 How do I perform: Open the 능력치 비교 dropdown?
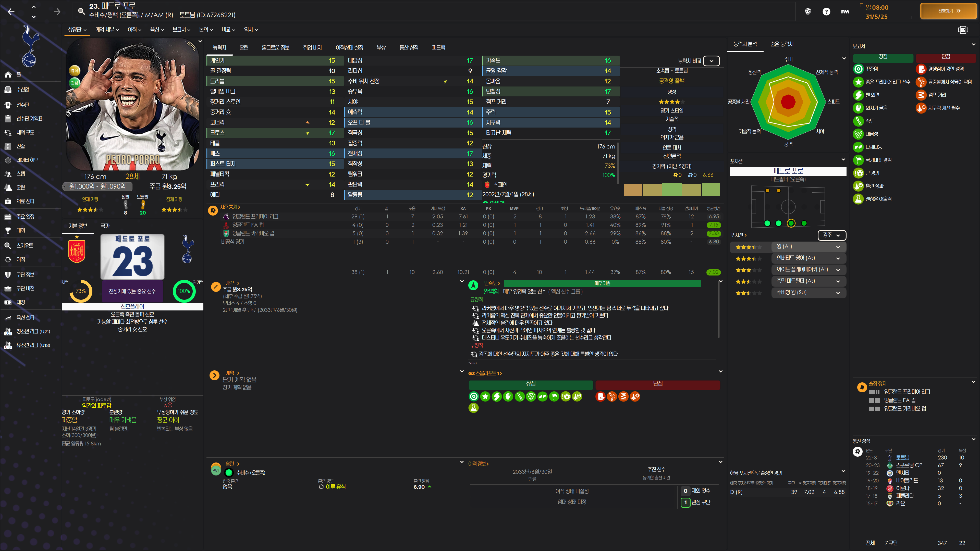711,61
